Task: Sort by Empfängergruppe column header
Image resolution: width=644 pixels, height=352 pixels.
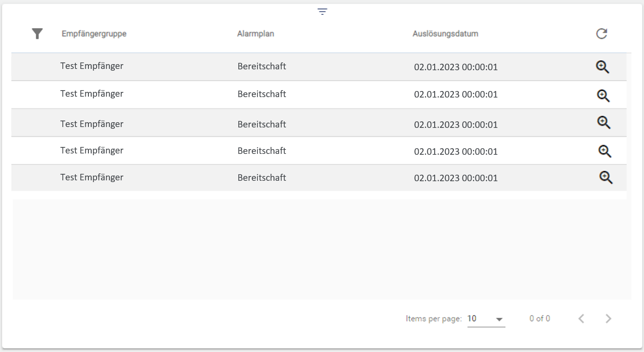Action: 94,34
